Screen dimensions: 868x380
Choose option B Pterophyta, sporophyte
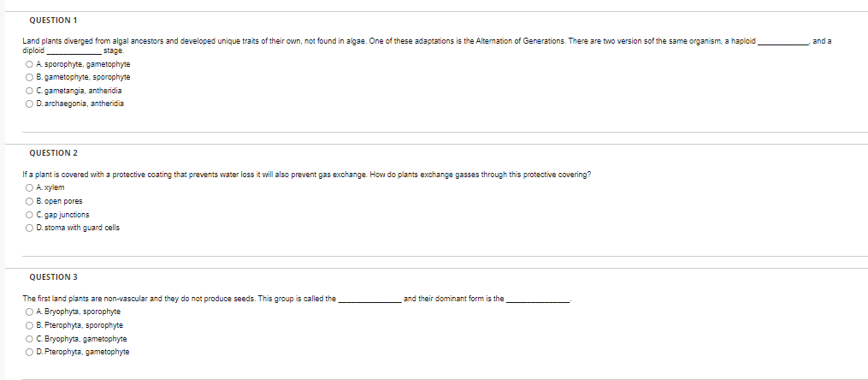29,325
